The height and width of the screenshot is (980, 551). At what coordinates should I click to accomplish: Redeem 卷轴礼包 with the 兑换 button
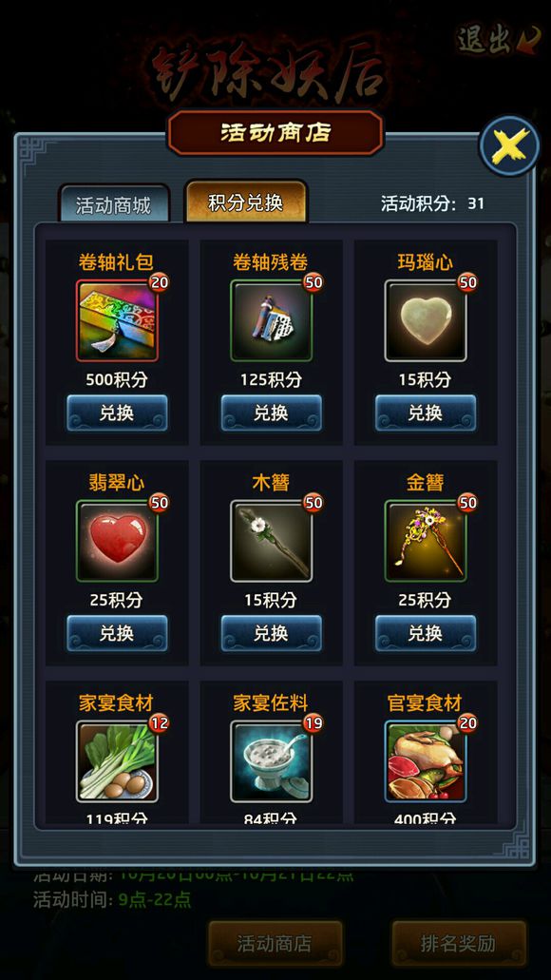pos(117,413)
